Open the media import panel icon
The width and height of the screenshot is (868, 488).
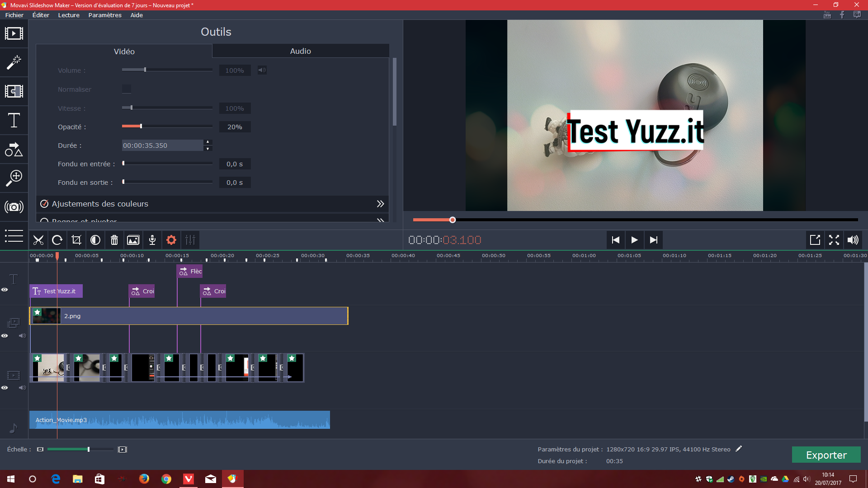14,33
